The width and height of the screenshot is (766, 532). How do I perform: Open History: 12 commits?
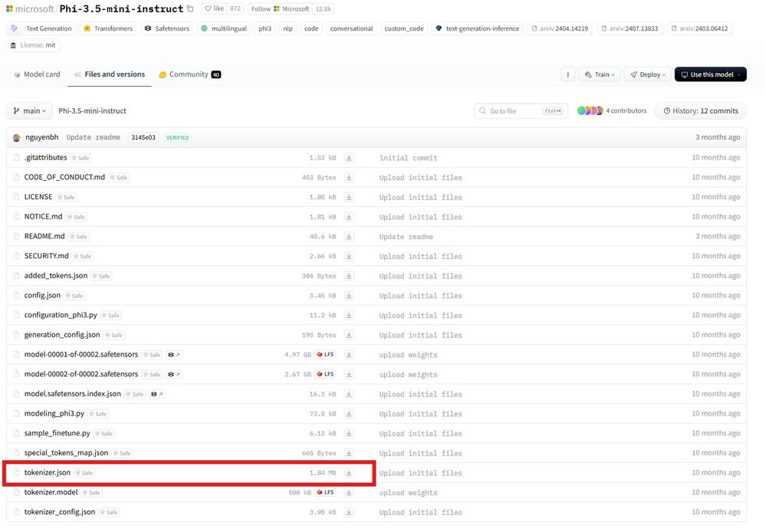click(x=700, y=111)
